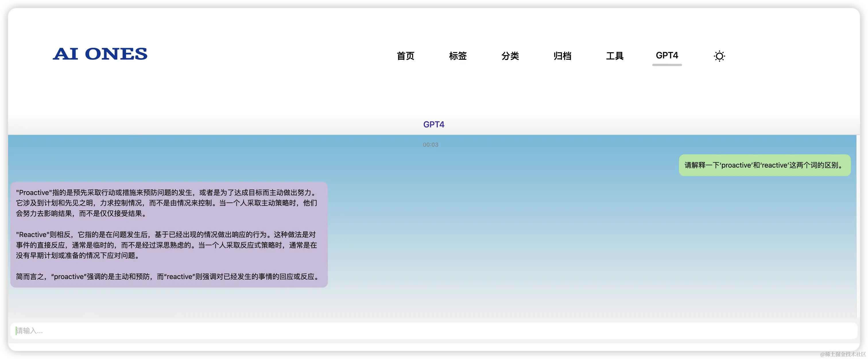Click the 简而言之 summary sentence
The height and width of the screenshot is (359, 868).
(167, 276)
